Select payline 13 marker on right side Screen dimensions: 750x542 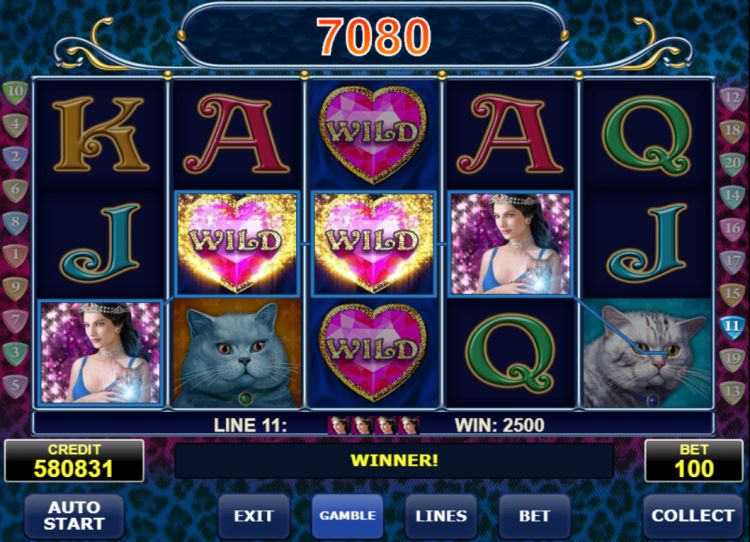[x=732, y=392]
